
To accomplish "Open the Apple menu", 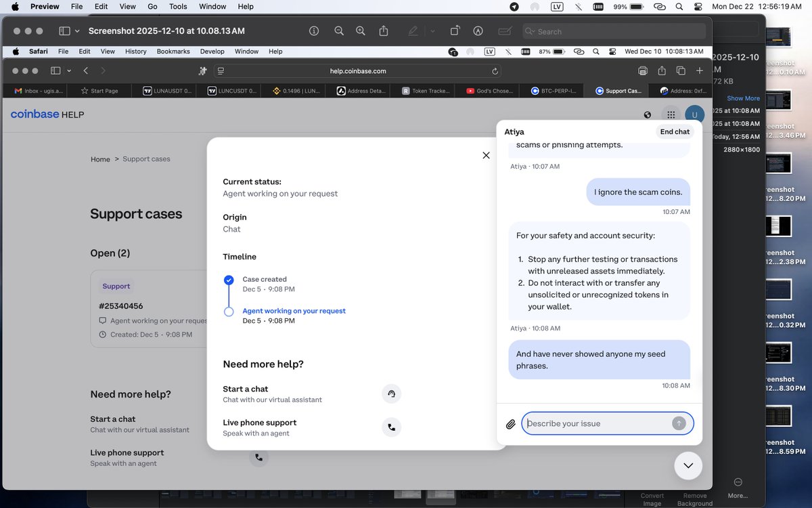I will [x=15, y=7].
